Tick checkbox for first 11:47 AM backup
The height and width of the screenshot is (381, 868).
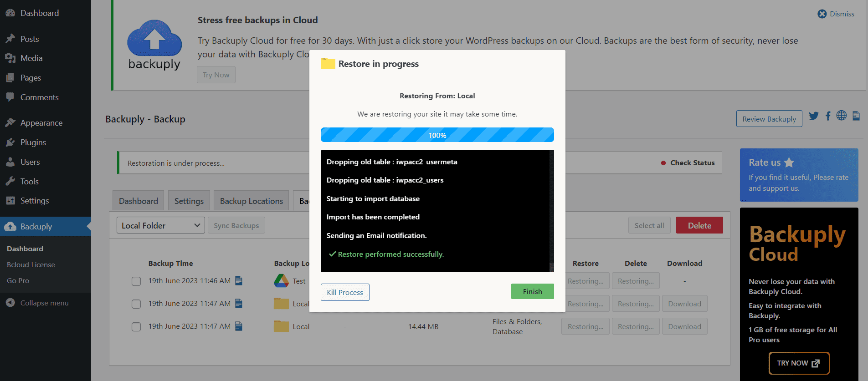(x=136, y=304)
